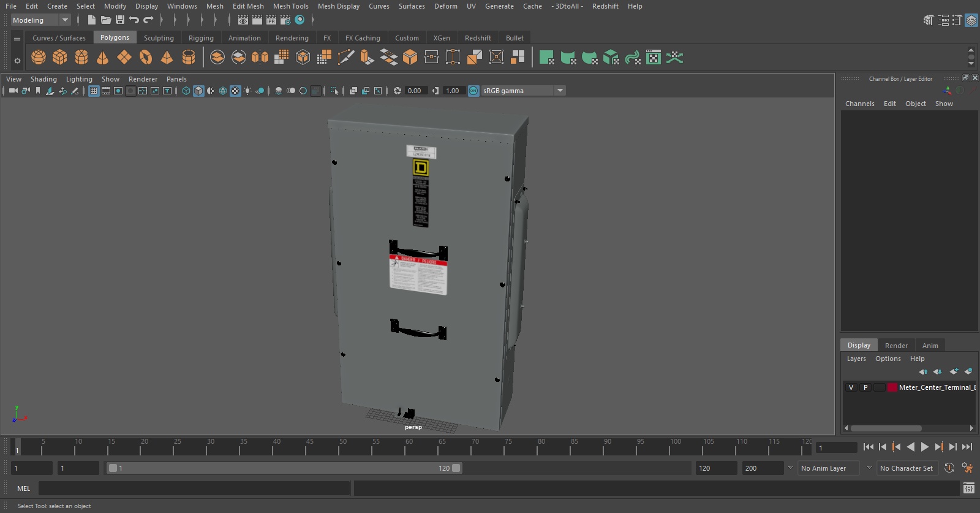The height and width of the screenshot is (513, 980).
Task: Switch to the Render layer tab
Action: pyautogui.click(x=896, y=346)
